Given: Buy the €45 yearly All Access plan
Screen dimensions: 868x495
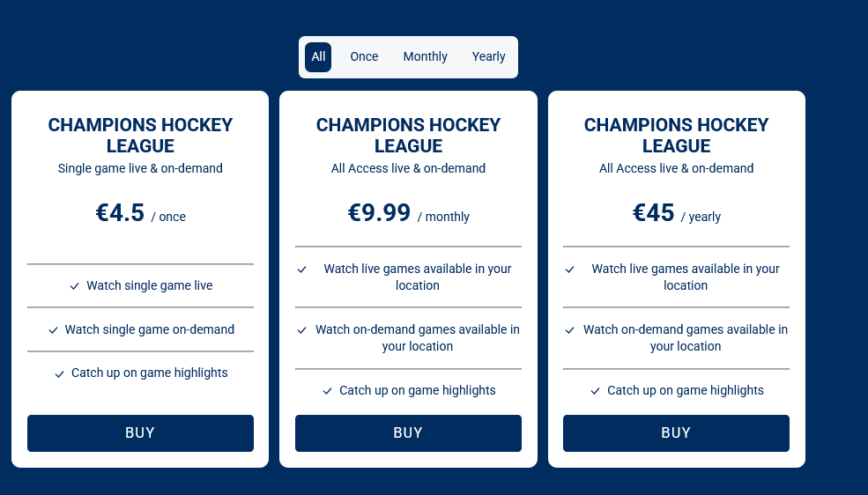Looking at the screenshot, I should [x=676, y=432].
